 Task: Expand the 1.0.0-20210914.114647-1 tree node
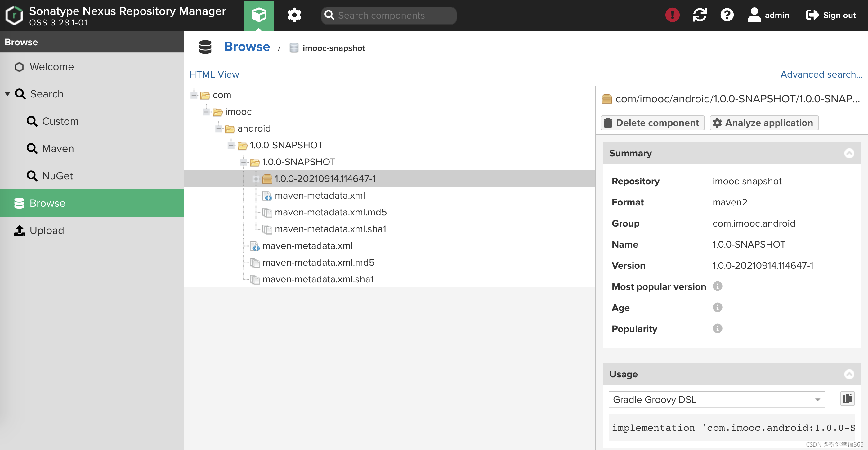coord(256,179)
